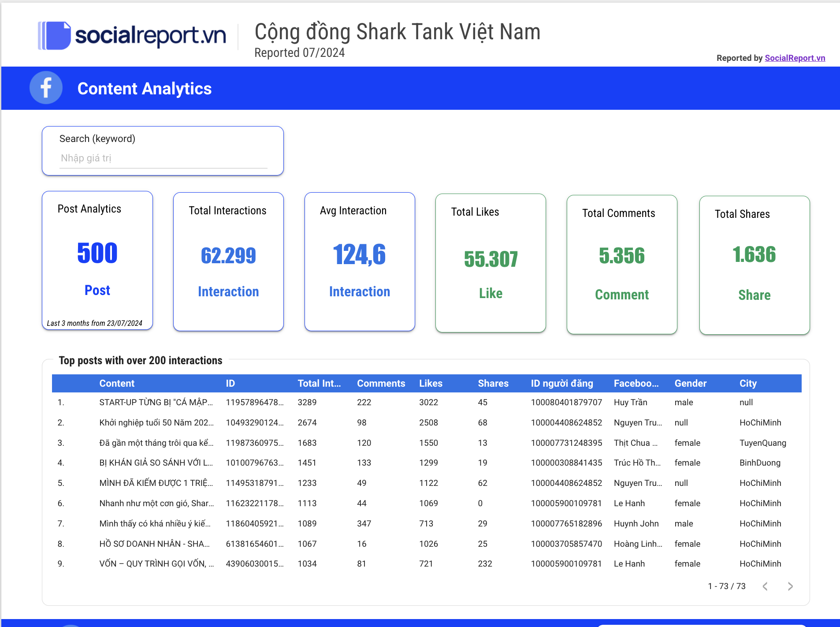Image resolution: width=840 pixels, height=627 pixels.
Task: Go to next page of top posts table
Action: [x=790, y=586]
